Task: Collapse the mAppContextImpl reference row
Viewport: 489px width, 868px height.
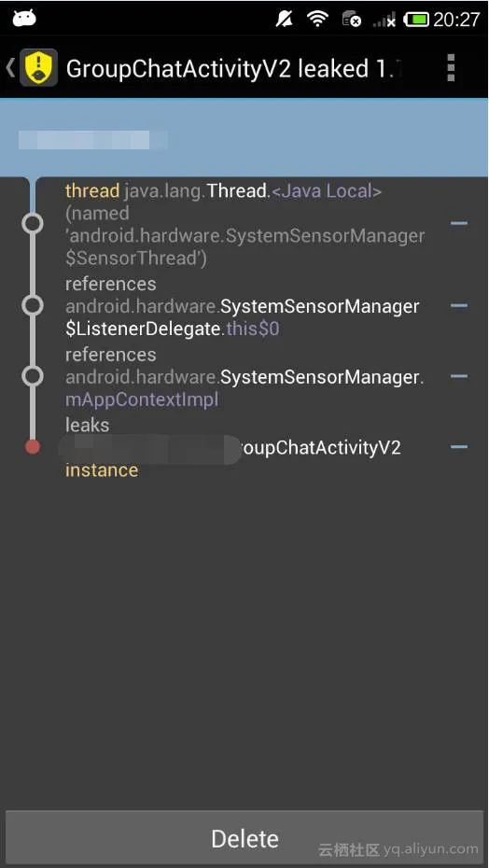Action: pyautogui.click(x=458, y=376)
